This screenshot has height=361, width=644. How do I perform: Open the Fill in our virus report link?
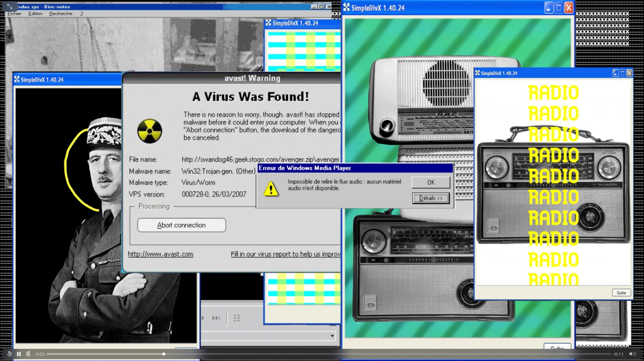(286, 254)
